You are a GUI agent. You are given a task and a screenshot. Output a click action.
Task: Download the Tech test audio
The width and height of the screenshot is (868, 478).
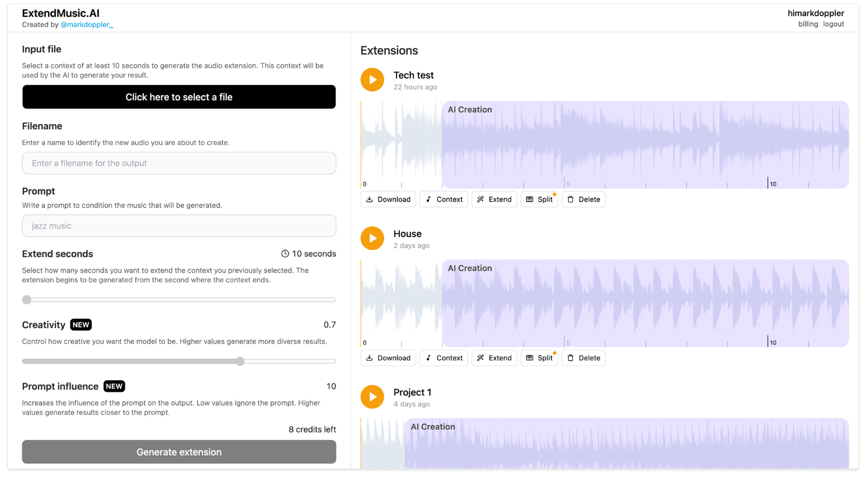pyautogui.click(x=388, y=199)
